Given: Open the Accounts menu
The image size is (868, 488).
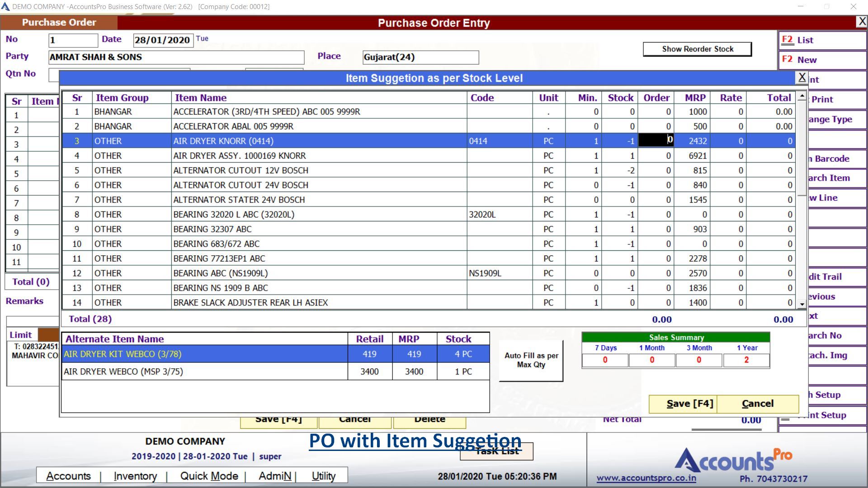Looking at the screenshot, I should 68,476.
